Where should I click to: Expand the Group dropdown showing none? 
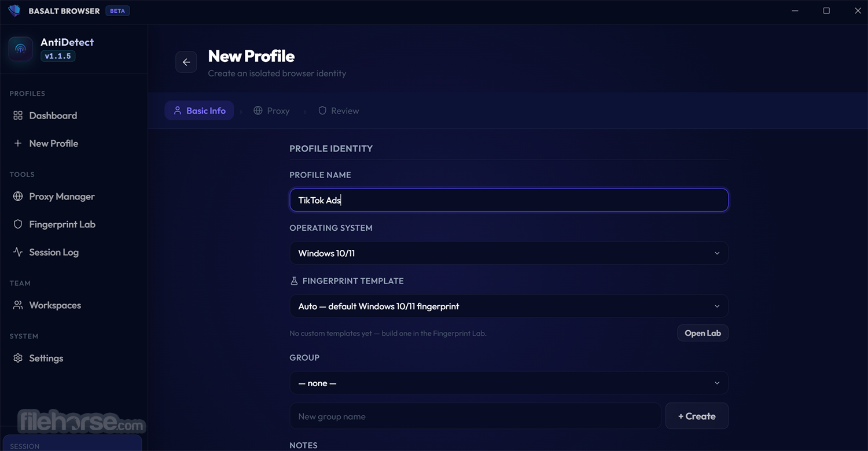pyautogui.click(x=509, y=383)
